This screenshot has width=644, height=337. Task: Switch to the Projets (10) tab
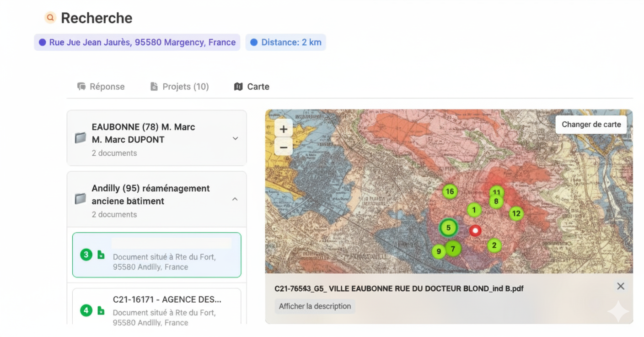(179, 87)
